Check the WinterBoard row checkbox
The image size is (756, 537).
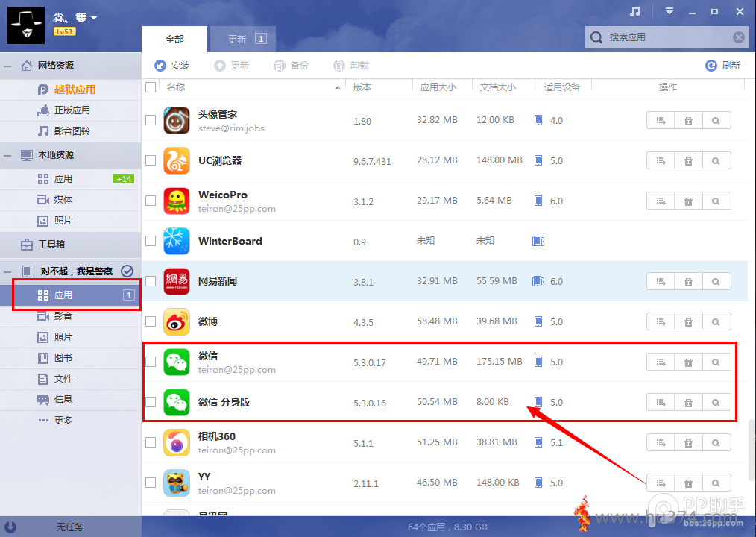pyautogui.click(x=151, y=241)
